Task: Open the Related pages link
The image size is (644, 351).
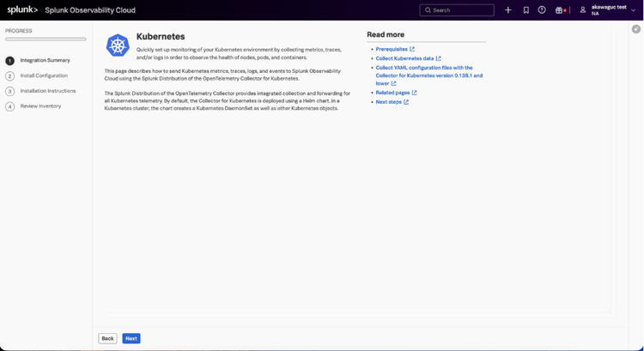Action: (392, 93)
